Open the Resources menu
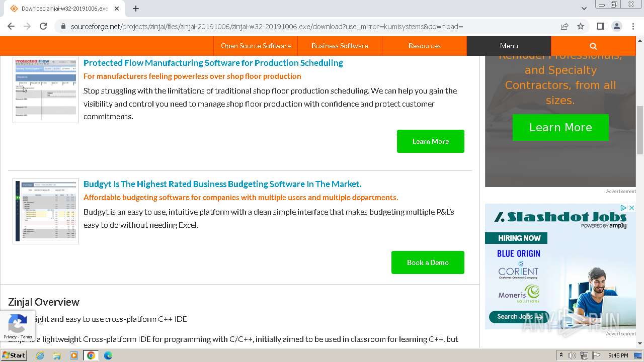Image resolution: width=644 pixels, height=362 pixels. click(424, 46)
